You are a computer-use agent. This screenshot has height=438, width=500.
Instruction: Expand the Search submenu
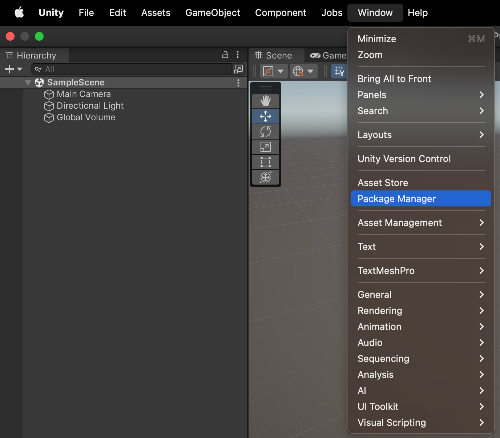[x=421, y=111]
